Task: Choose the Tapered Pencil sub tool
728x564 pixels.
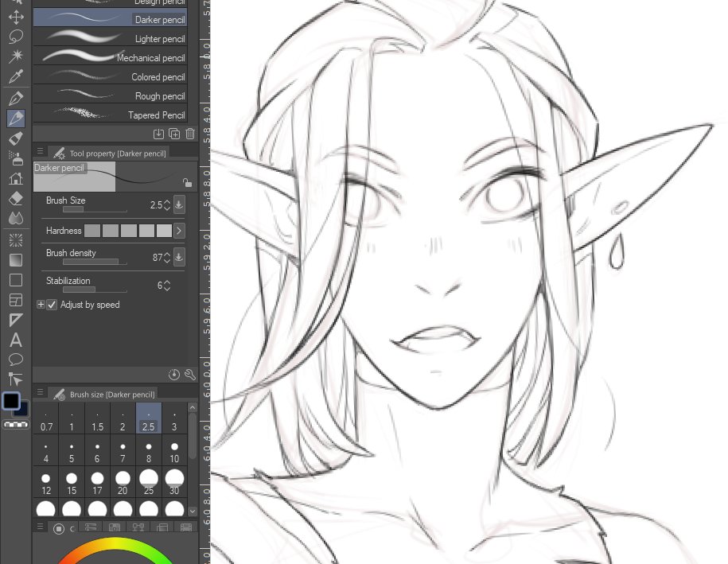Action: 110,115
